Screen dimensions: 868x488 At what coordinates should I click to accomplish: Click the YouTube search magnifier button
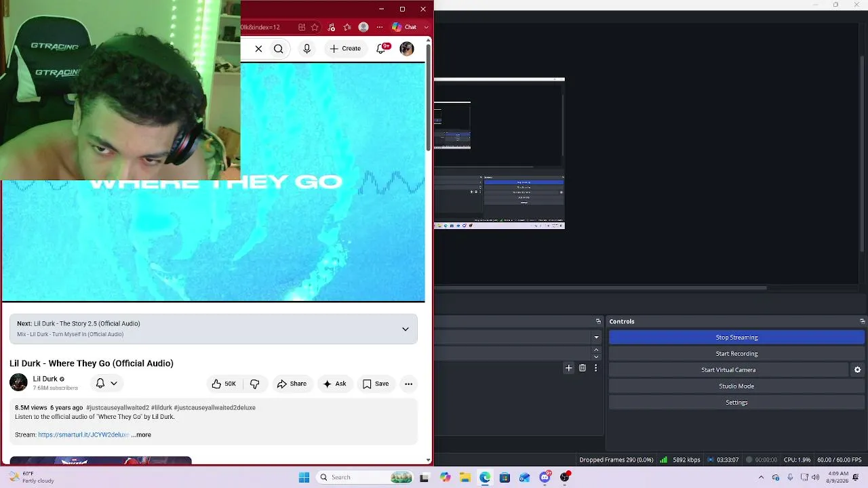pos(278,49)
